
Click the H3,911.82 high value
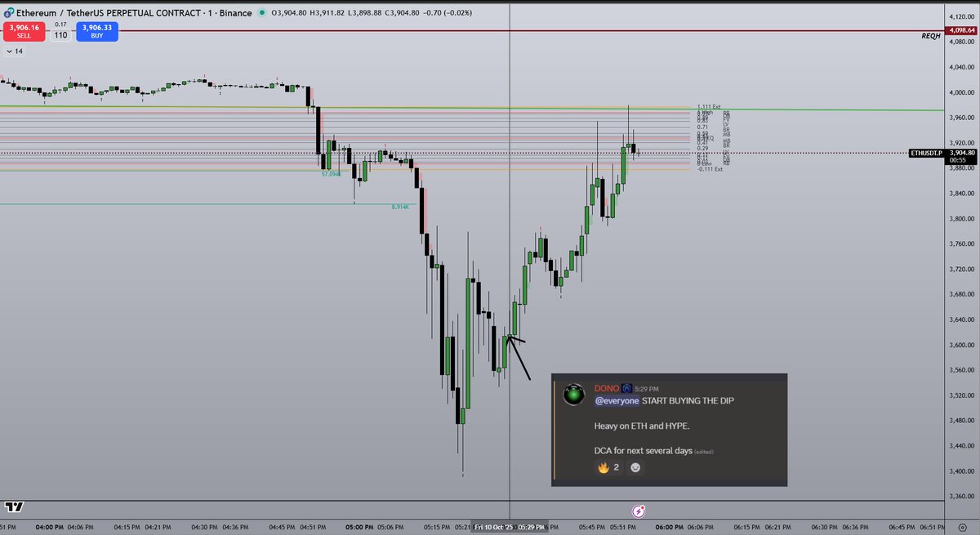(329, 13)
